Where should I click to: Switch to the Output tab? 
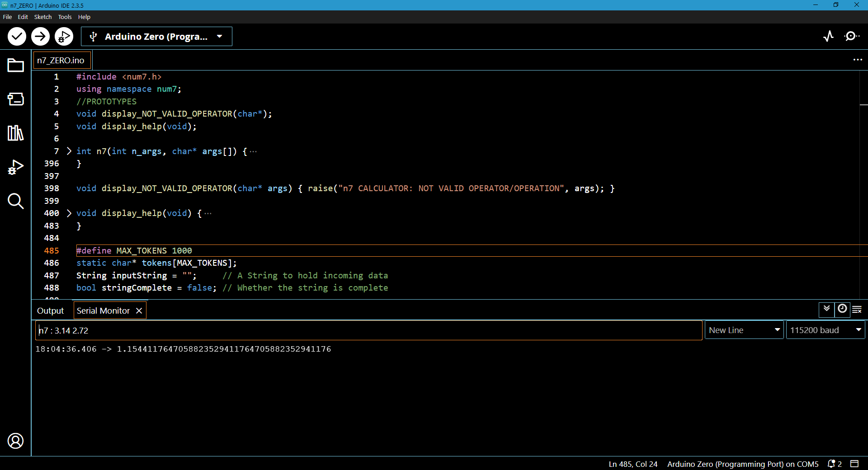pyautogui.click(x=50, y=311)
